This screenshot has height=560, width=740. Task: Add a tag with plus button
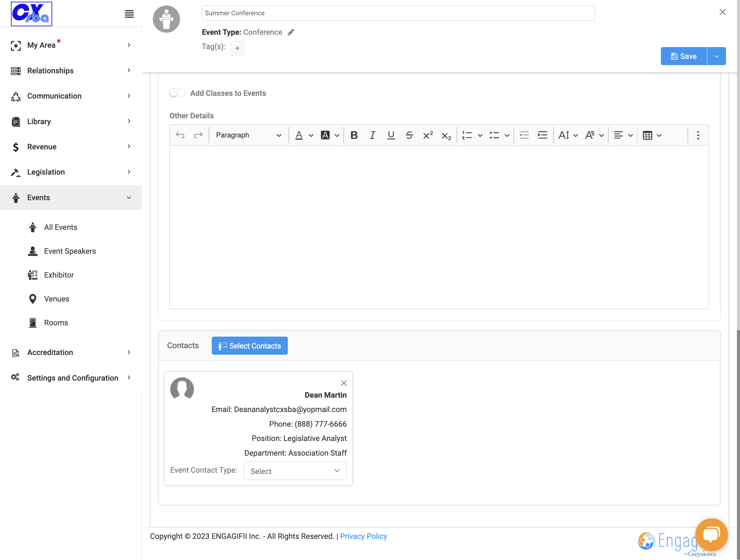click(x=237, y=48)
